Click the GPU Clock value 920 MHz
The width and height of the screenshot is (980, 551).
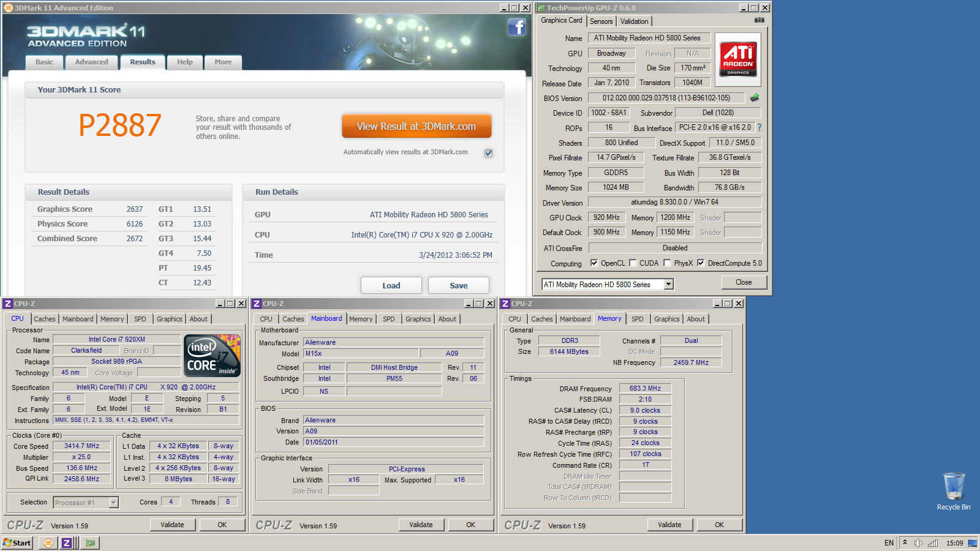[606, 217]
